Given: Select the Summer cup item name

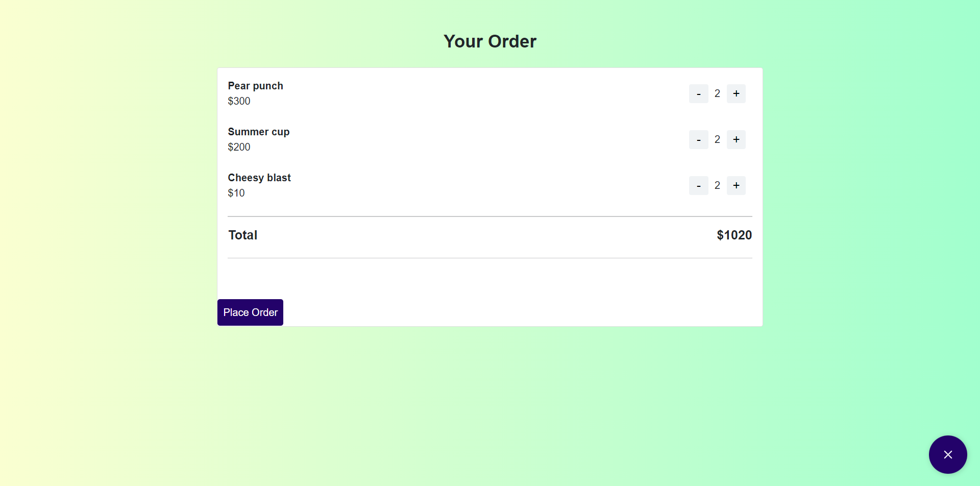Looking at the screenshot, I should tap(259, 132).
